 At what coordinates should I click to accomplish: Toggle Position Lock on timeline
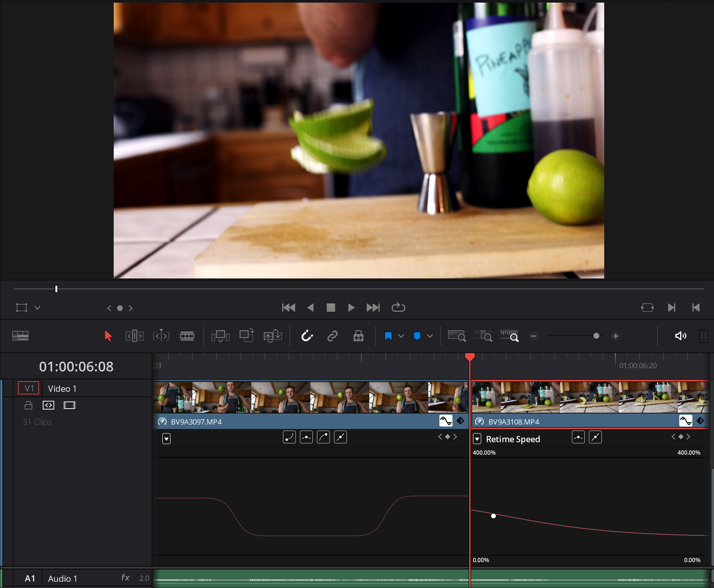click(x=358, y=336)
